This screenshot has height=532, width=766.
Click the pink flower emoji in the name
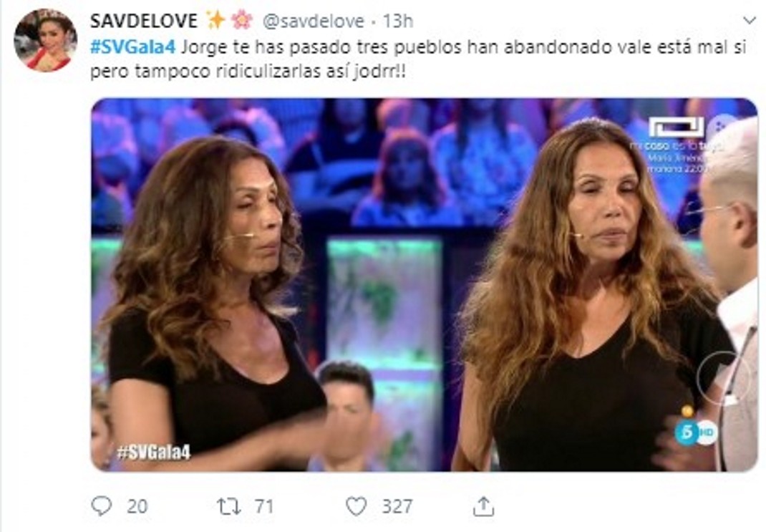point(241,21)
